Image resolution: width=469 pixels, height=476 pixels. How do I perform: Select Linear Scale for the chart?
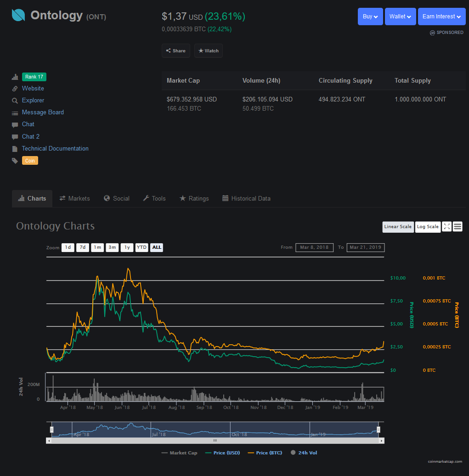click(398, 227)
